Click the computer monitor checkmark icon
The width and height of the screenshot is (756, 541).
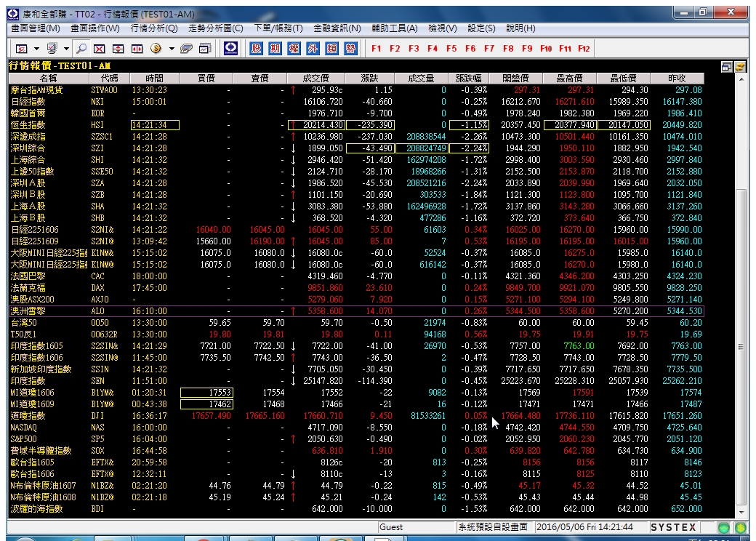click(x=52, y=49)
